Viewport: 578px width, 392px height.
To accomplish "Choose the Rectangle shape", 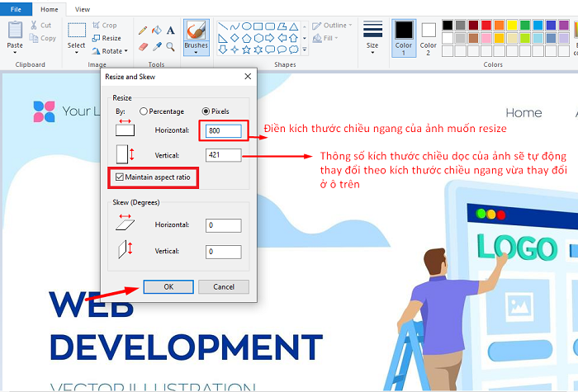I will coord(258,26).
